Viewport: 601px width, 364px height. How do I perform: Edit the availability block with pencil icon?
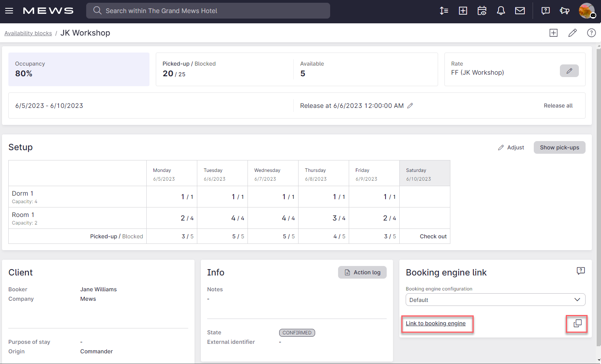click(573, 33)
